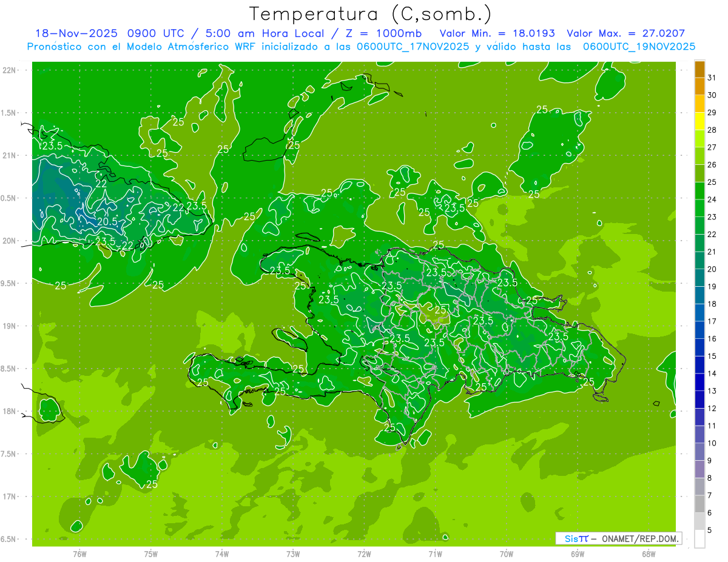Click the "69W" longitude axis label
Screen dimensions: 728x562
click(578, 554)
